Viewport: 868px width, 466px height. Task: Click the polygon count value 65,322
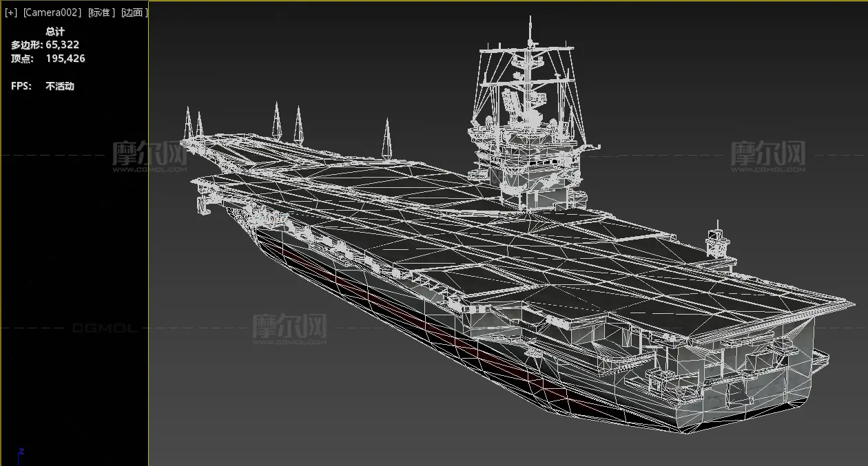63,45
